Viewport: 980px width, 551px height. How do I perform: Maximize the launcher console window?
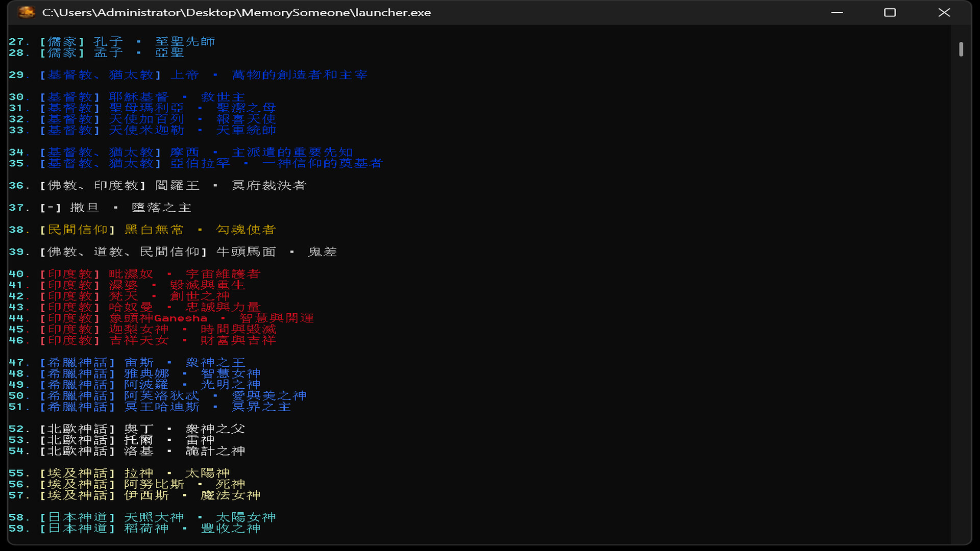point(890,12)
